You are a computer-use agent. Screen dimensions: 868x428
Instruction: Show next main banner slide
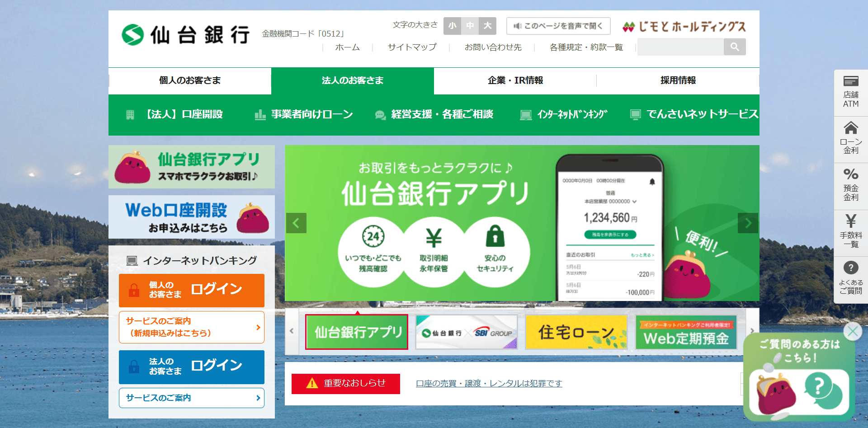748,223
